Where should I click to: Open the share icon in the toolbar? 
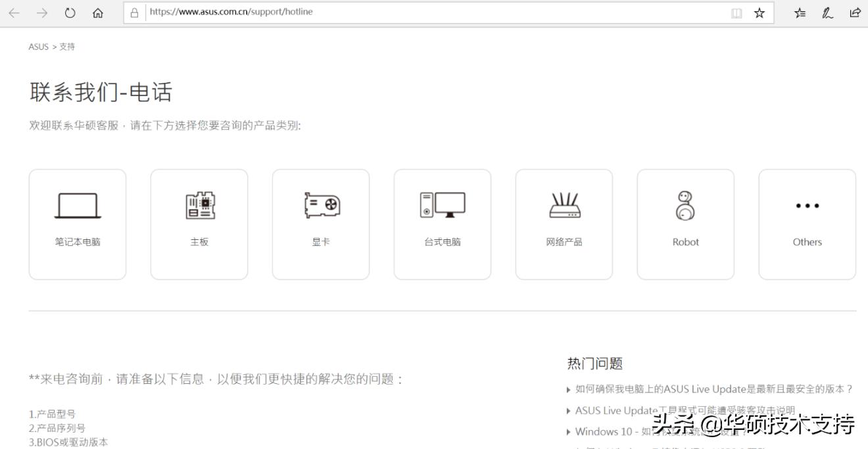[855, 12]
